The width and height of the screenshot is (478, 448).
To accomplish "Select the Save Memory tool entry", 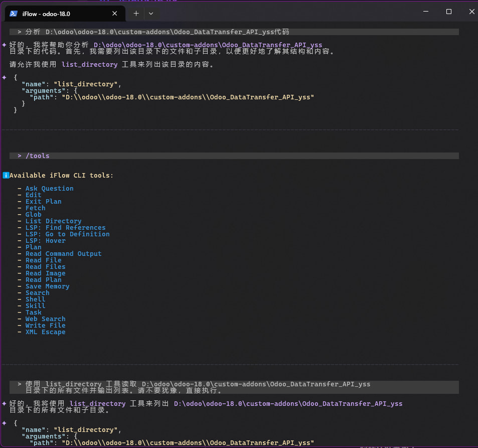I will click(47, 286).
